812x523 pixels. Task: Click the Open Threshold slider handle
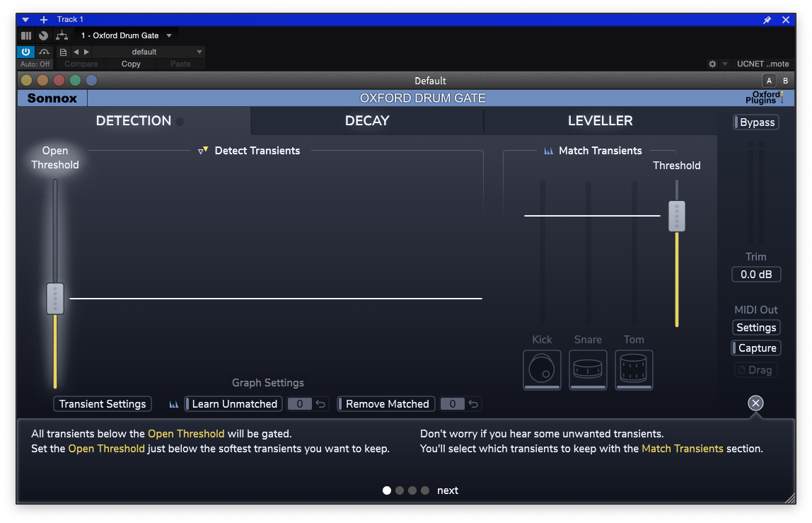click(x=55, y=299)
